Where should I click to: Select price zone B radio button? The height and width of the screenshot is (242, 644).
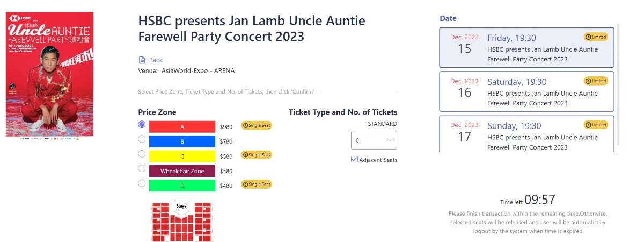coord(142,139)
